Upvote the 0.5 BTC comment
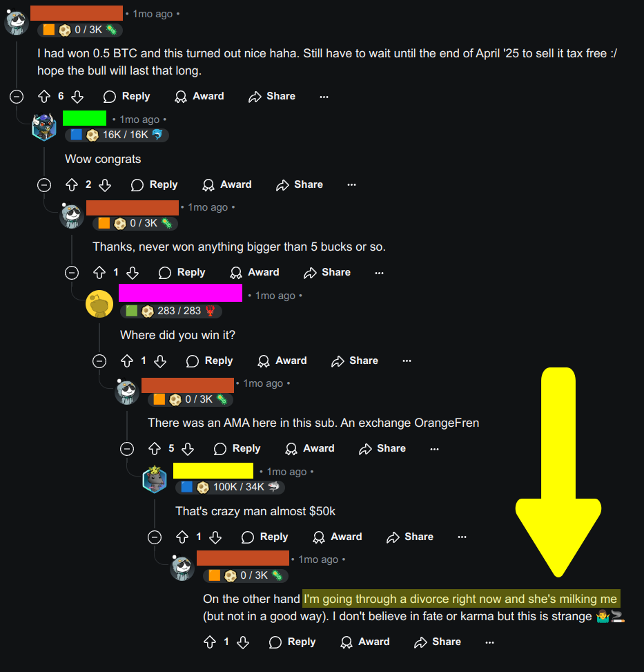 [x=44, y=97]
